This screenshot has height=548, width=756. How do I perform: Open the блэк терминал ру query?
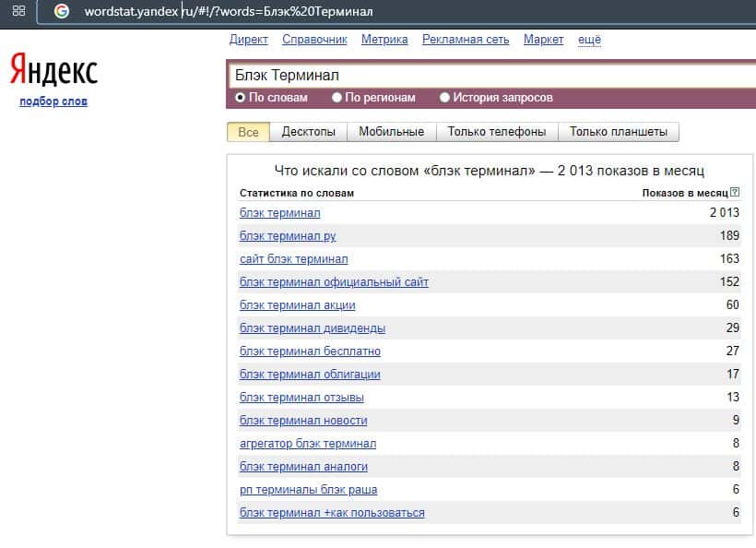point(288,236)
